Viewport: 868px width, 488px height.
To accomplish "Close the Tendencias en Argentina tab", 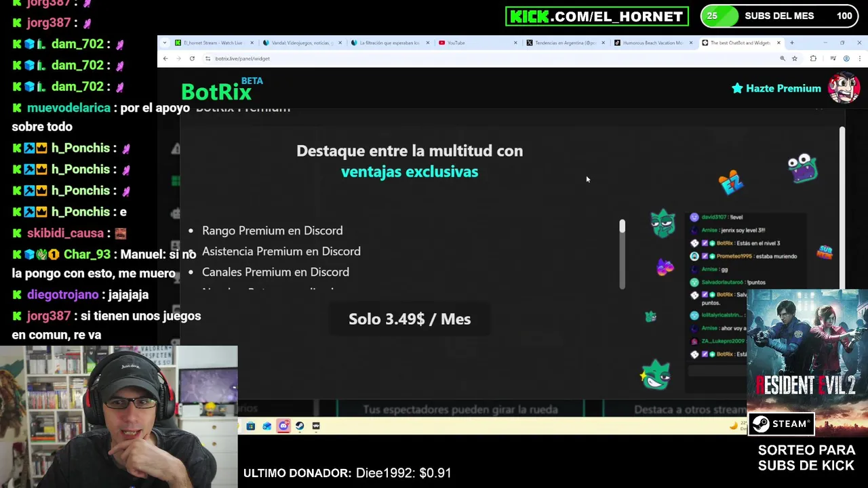I will 603,43.
